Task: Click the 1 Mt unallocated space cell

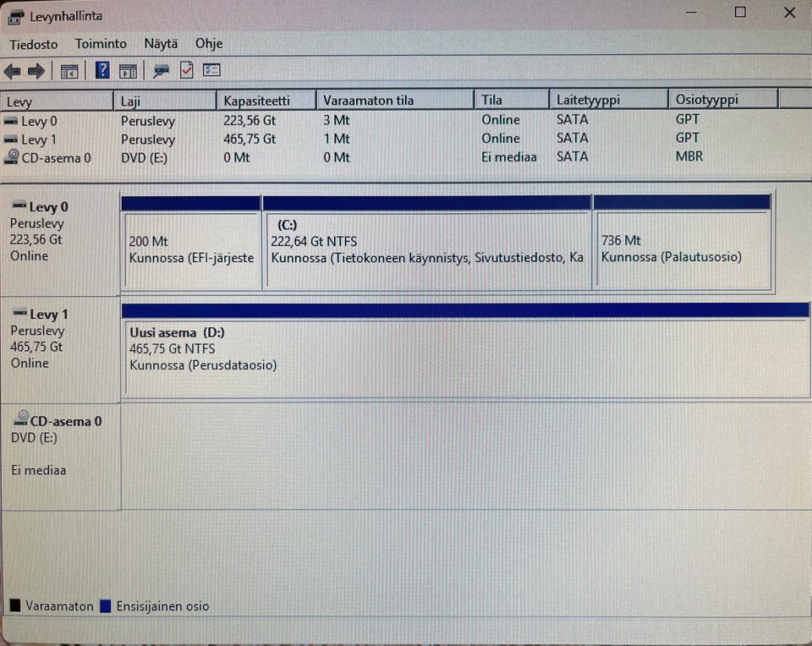Action: pos(337,139)
